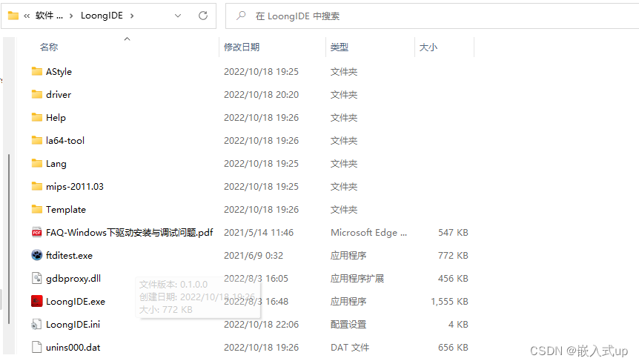Expand the chevron after 软件 breadcrumb
This screenshot has height=364, width=639.
(71, 16)
